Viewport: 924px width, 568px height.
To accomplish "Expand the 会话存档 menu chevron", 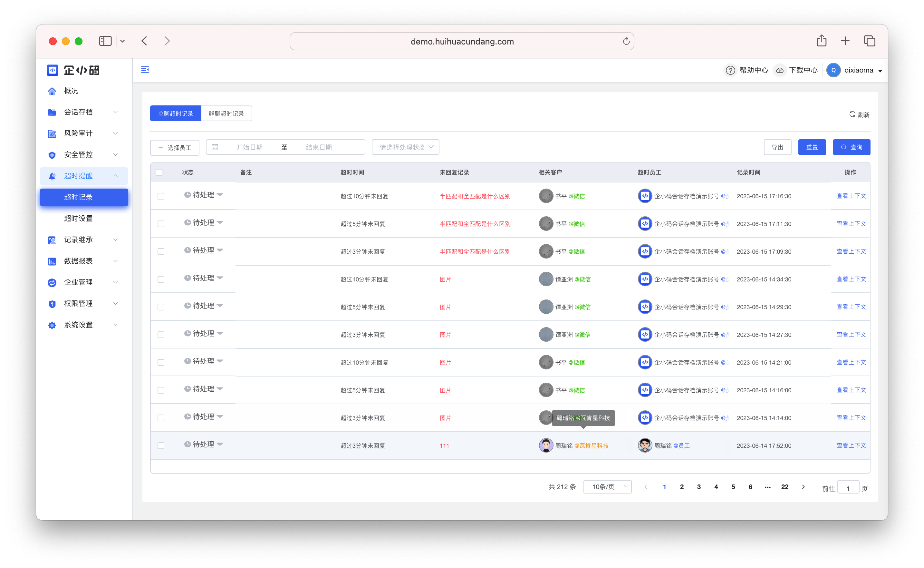I will pos(116,112).
